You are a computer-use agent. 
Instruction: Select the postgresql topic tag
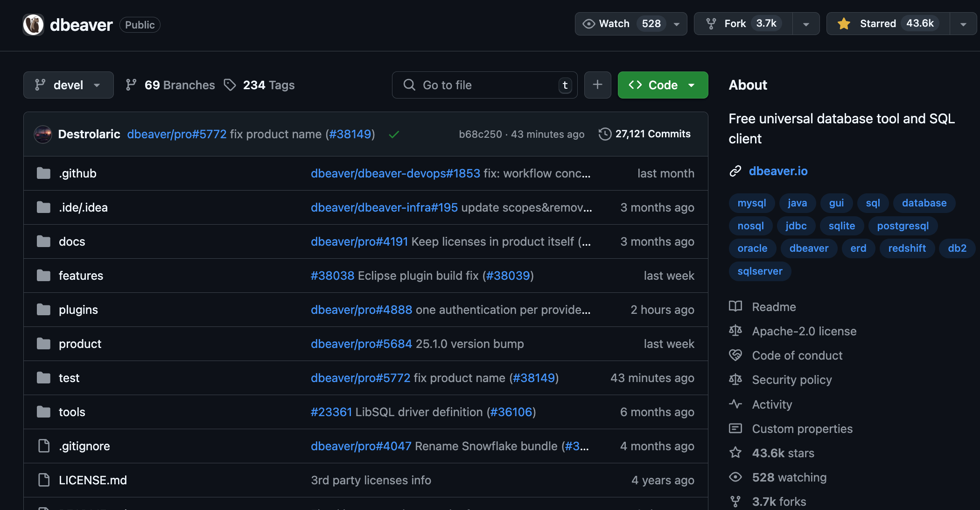pos(903,226)
